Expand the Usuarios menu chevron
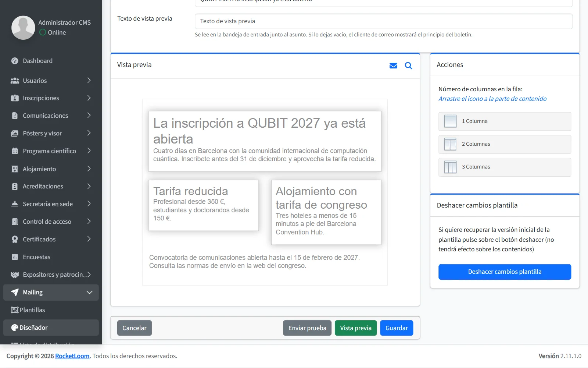 (x=89, y=81)
